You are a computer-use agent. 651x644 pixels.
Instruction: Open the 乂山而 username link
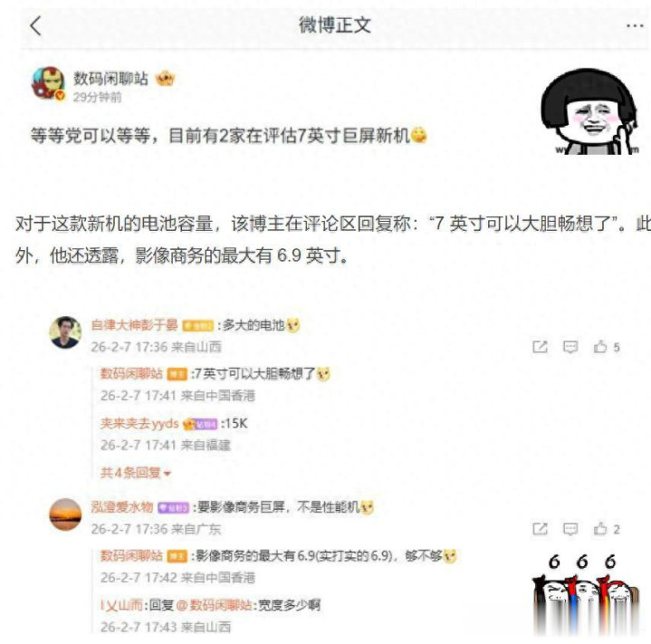121,605
